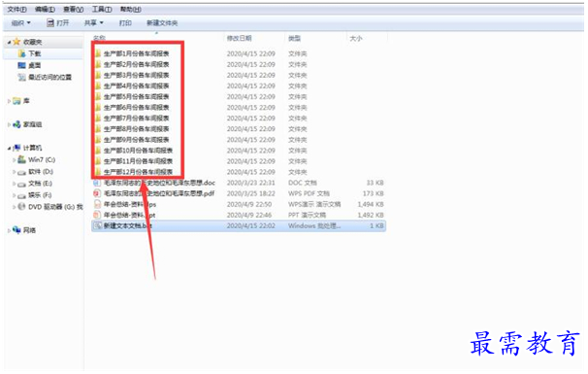Viewport: 588px width, 374px height.
Task: Collapse the 计算机 tree node
Action: pos(9,149)
